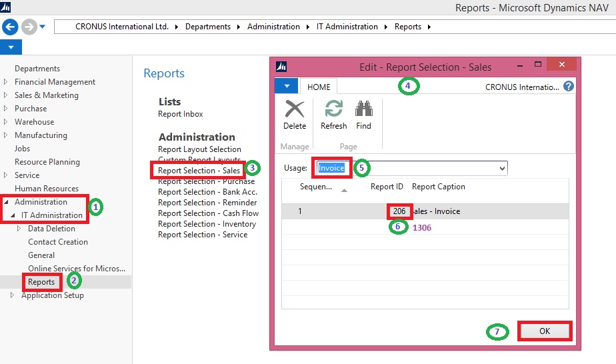Close the Edit - Report Selection dialog
The height and width of the screenshot is (364, 616).
562,65
